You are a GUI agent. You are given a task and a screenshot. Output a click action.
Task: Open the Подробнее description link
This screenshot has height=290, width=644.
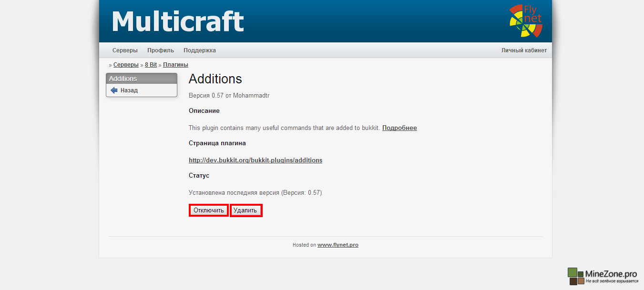click(x=399, y=128)
